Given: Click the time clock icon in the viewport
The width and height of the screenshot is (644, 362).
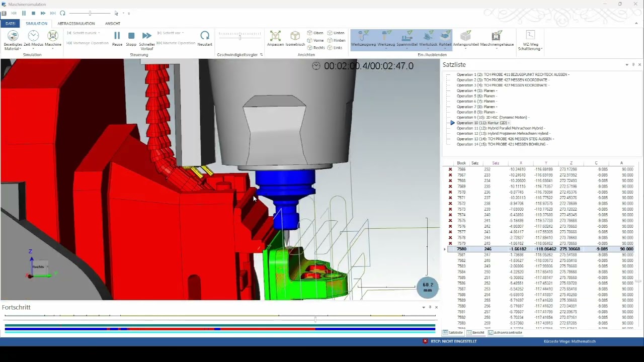Looking at the screenshot, I should 316,66.
